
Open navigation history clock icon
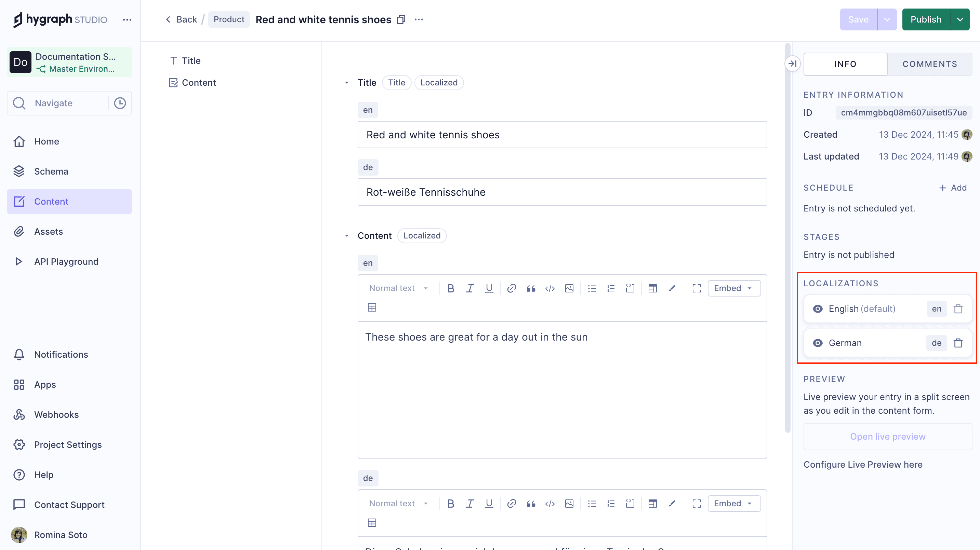[120, 103]
